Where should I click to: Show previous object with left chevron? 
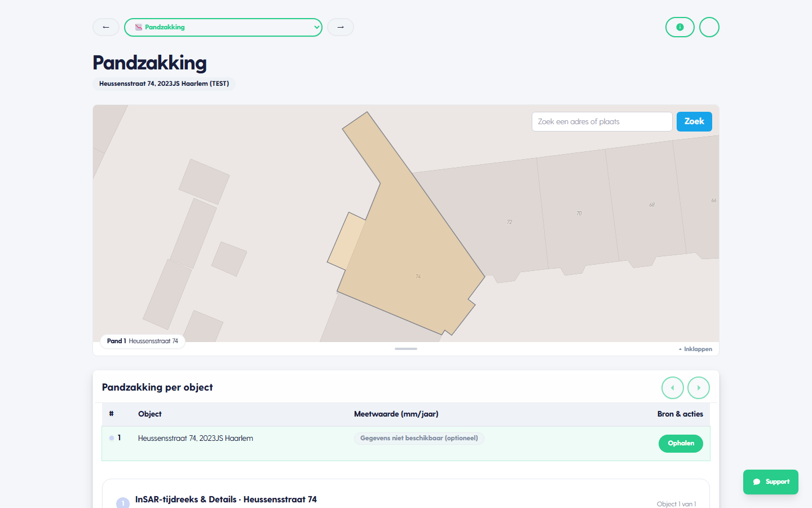pyautogui.click(x=673, y=388)
